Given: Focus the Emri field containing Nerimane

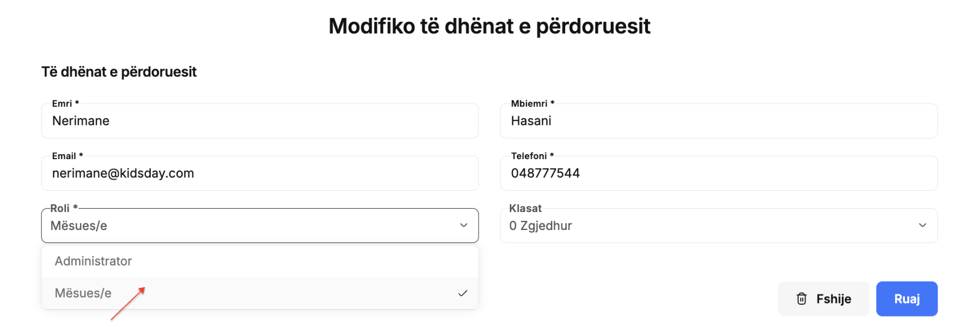Looking at the screenshot, I should click(260, 121).
